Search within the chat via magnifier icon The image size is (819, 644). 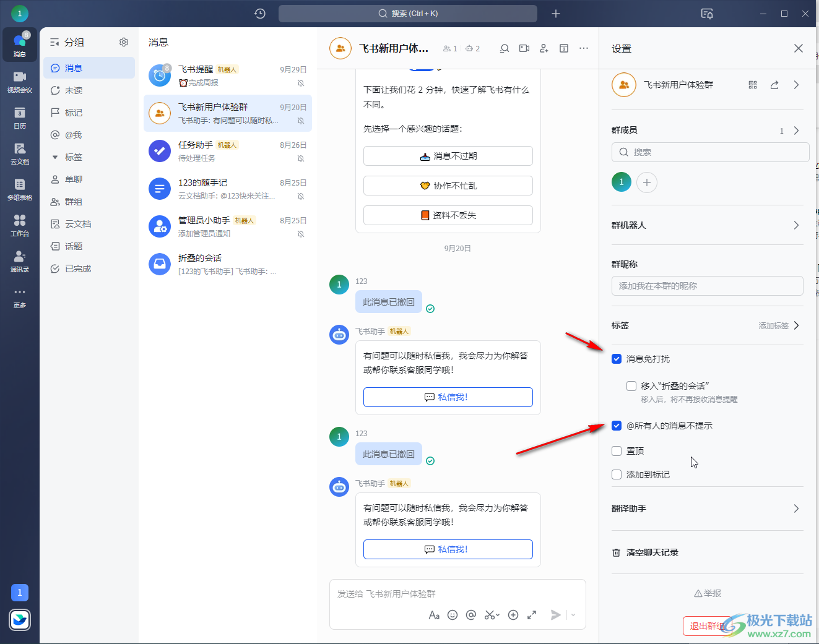coord(505,48)
